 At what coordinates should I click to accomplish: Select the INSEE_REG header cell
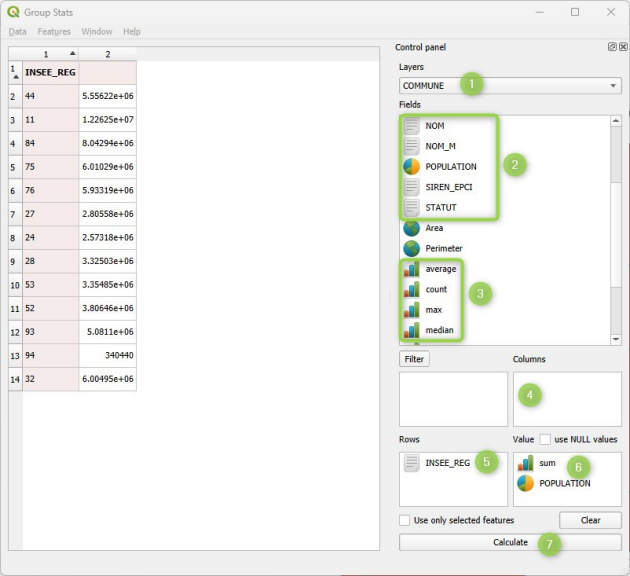(51, 73)
